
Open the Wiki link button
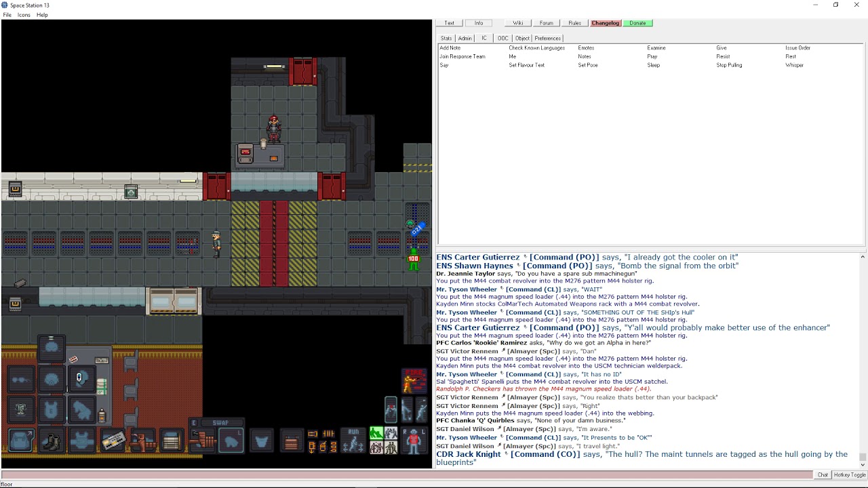517,23
